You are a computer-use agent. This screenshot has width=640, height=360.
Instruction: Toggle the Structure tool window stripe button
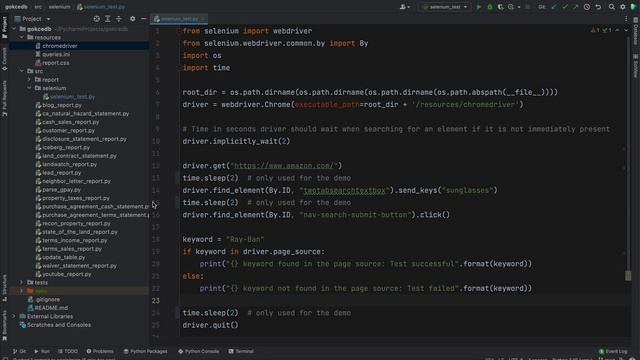pyautogui.click(x=4, y=288)
